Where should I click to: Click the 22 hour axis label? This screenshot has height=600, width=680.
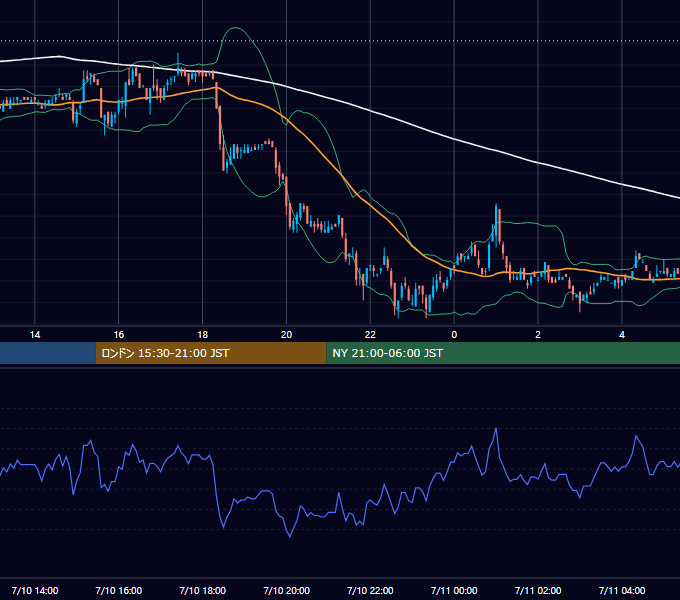click(x=370, y=335)
